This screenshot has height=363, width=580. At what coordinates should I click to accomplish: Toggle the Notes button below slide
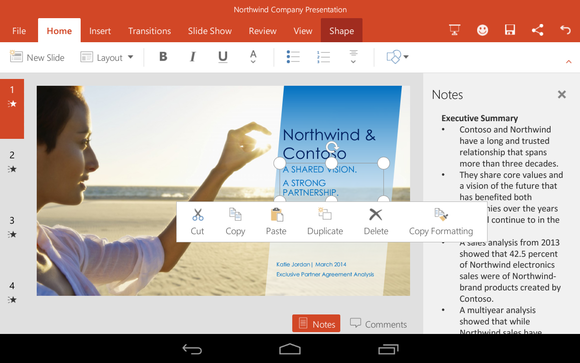316,323
